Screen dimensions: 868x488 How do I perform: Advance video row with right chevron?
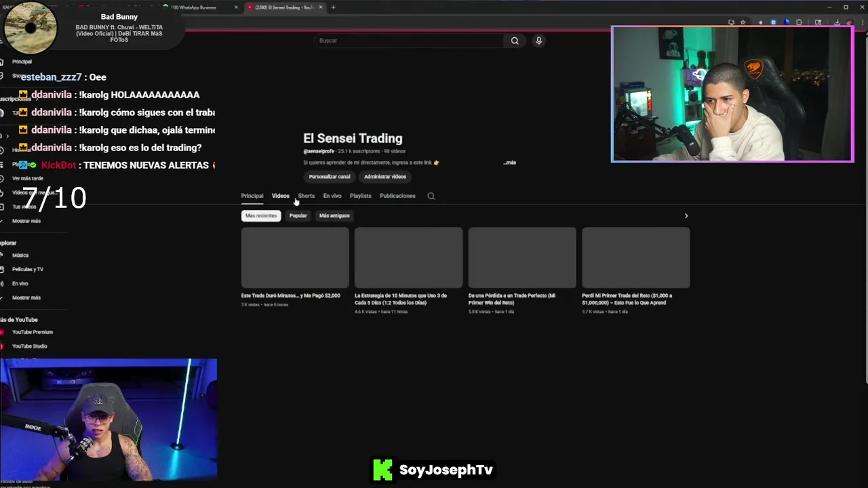pyautogui.click(x=686, y=216)
